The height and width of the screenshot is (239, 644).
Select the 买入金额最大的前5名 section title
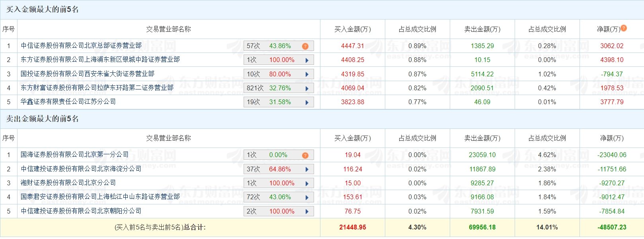[x=43, y=10]
